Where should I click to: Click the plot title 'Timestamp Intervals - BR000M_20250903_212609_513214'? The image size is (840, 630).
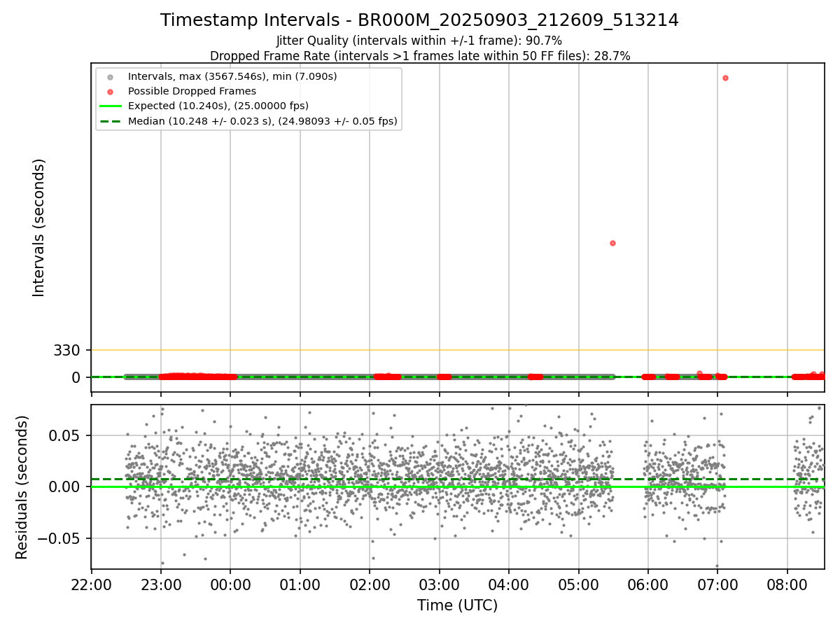pos(419,20)
